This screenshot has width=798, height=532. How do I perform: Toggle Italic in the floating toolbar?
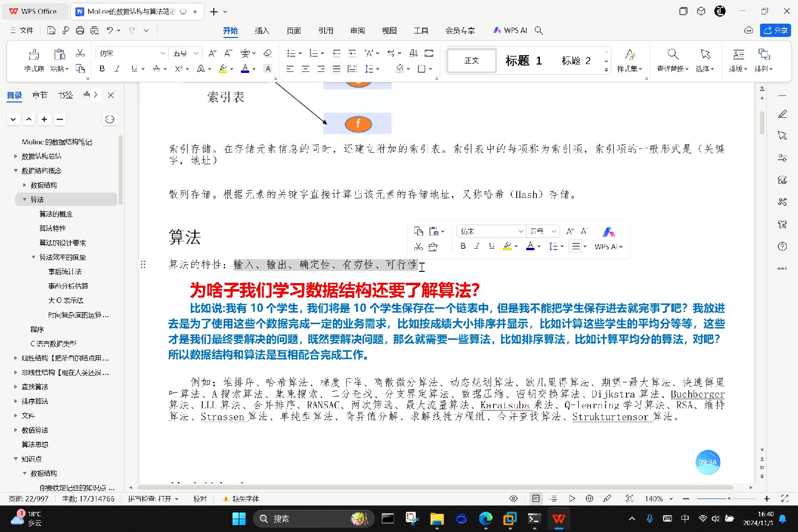click(x=477, y=246)
